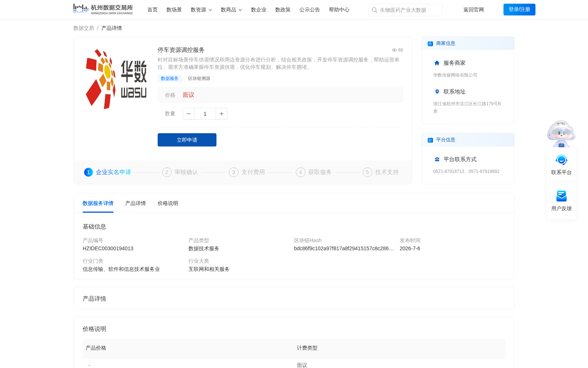
Task: Expand the 数商品 dropdown menu
Action: tap(231, 10)
